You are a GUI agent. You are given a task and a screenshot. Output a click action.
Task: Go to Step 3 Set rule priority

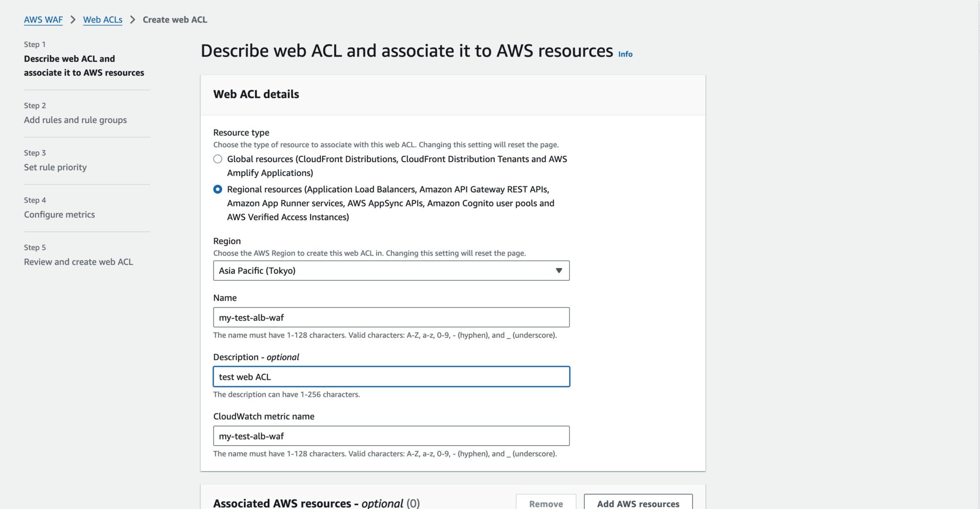[55, 167]
